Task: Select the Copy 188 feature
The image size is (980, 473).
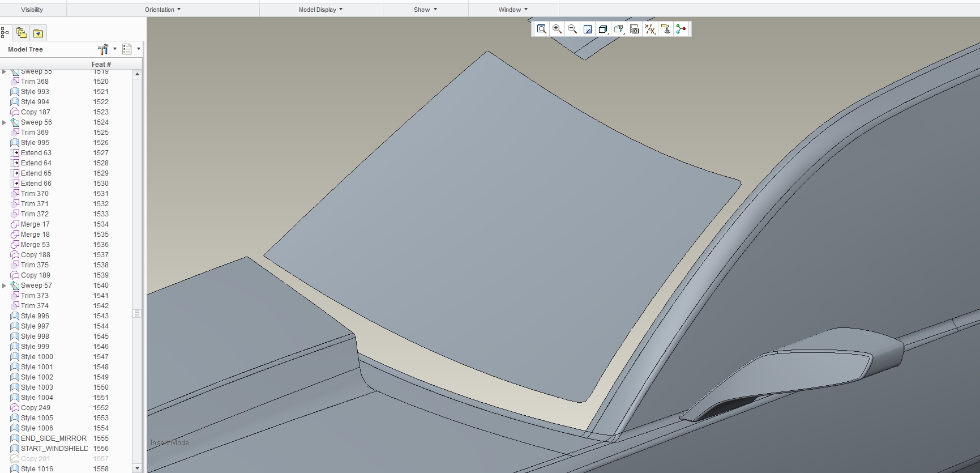Action: (36, 255)
